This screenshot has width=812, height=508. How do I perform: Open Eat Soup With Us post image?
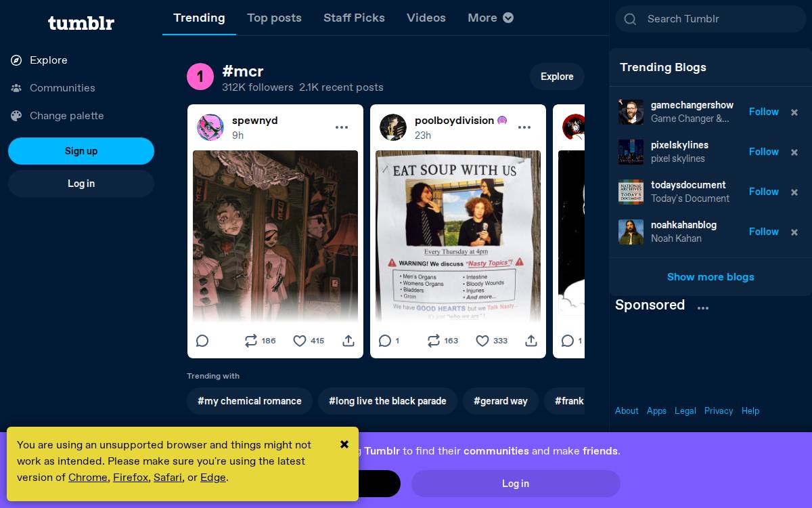coord(458,237)
